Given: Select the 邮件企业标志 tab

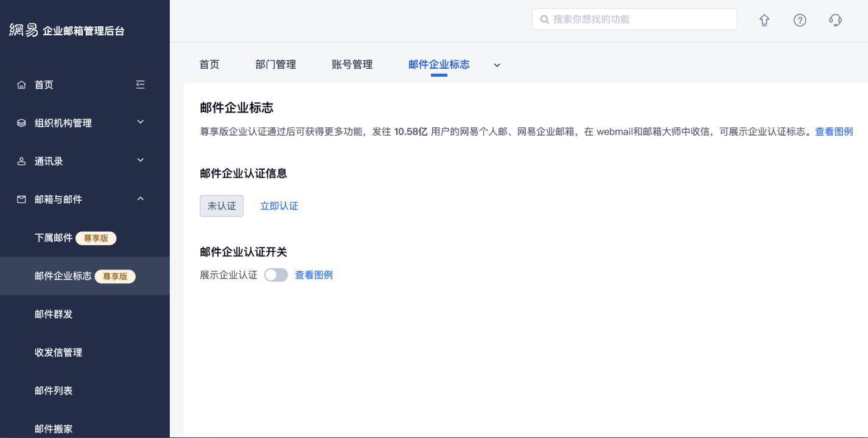Looking at the screenshot, I should pos(439,64).
